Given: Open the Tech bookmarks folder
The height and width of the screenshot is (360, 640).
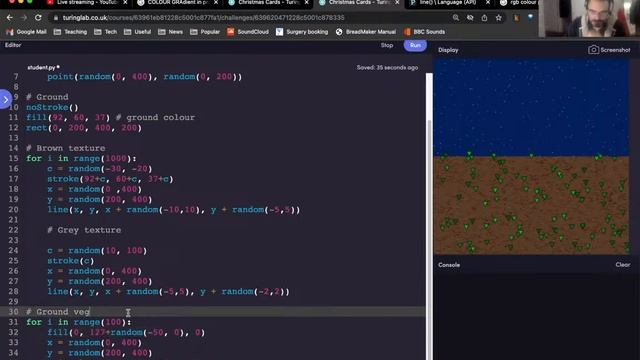Looking at the screenshot, I should pyautogui.click(x=105, y=32).
